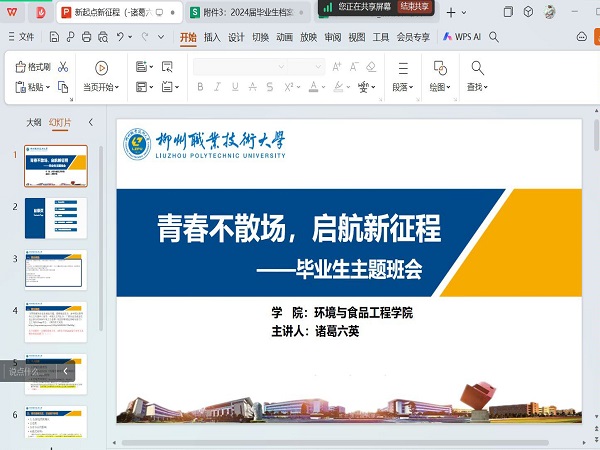600x450 pixels.
Task: Click the Find (查找) magnifier icon
Action: [x=477, y=68]
